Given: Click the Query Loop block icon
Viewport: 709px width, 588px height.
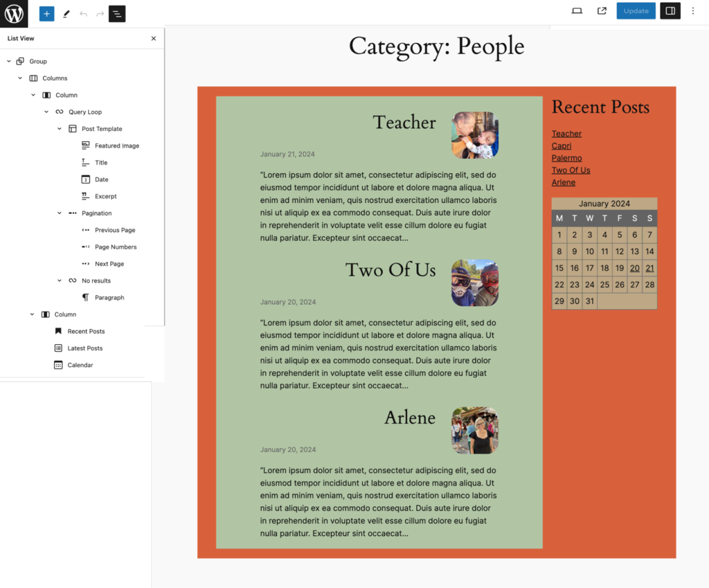Looking at the screenshot, I should [x=60, y=112].
